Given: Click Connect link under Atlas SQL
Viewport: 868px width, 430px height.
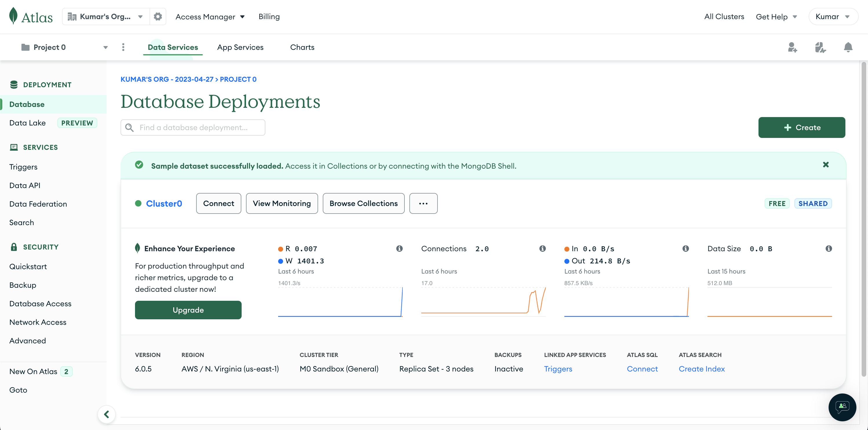Looking at the screenshot, I should tap(642, 369).
